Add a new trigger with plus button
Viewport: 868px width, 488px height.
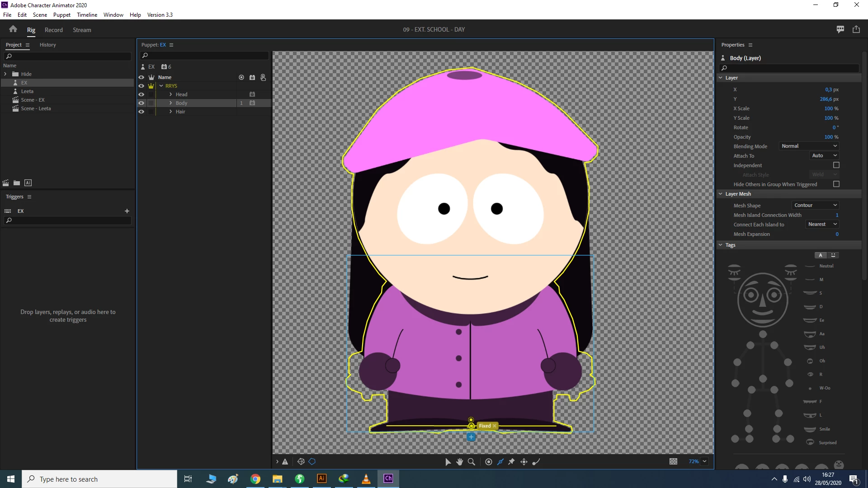click(127, 211)
